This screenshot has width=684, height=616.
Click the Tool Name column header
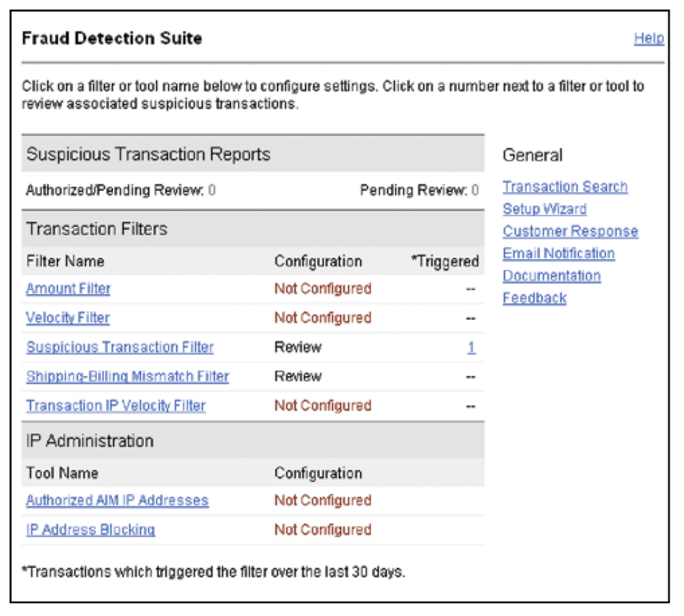click(62, 473)
